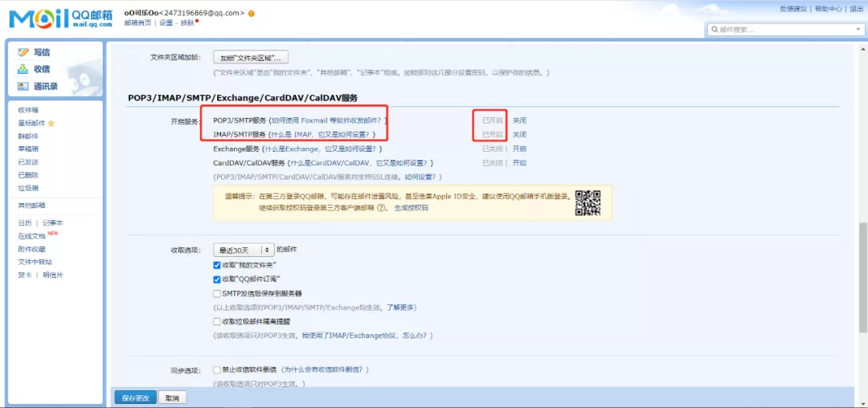Click 如何设置？ SSL link

pyautogui.click(x=420, y=177)
